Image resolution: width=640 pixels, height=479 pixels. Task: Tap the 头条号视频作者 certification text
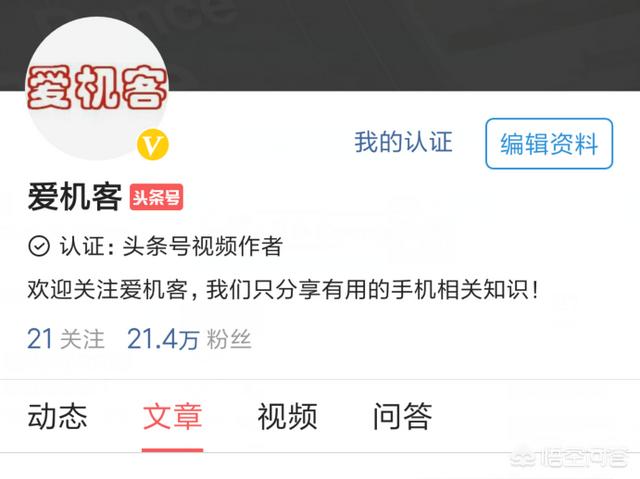(202, 246)
